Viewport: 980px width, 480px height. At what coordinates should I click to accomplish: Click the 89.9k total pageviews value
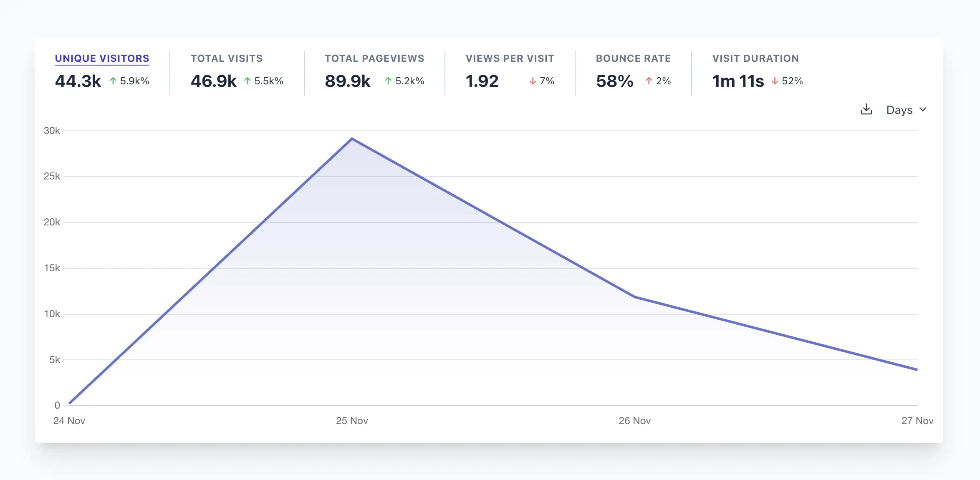pos(348,81)
